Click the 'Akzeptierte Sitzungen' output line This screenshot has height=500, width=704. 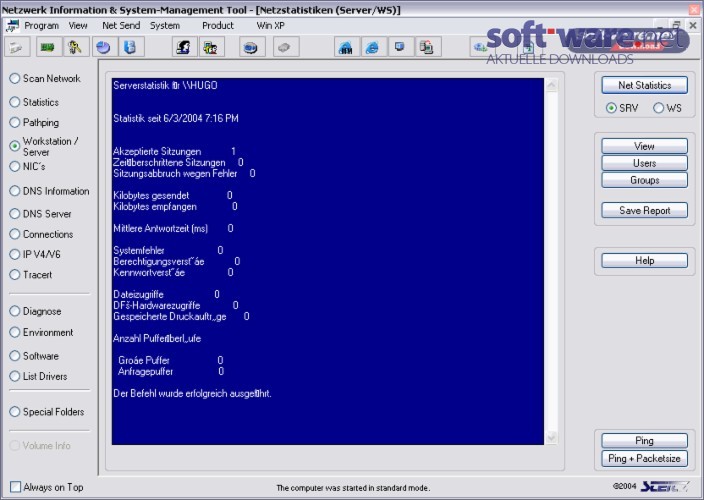[x=175, y=151]
